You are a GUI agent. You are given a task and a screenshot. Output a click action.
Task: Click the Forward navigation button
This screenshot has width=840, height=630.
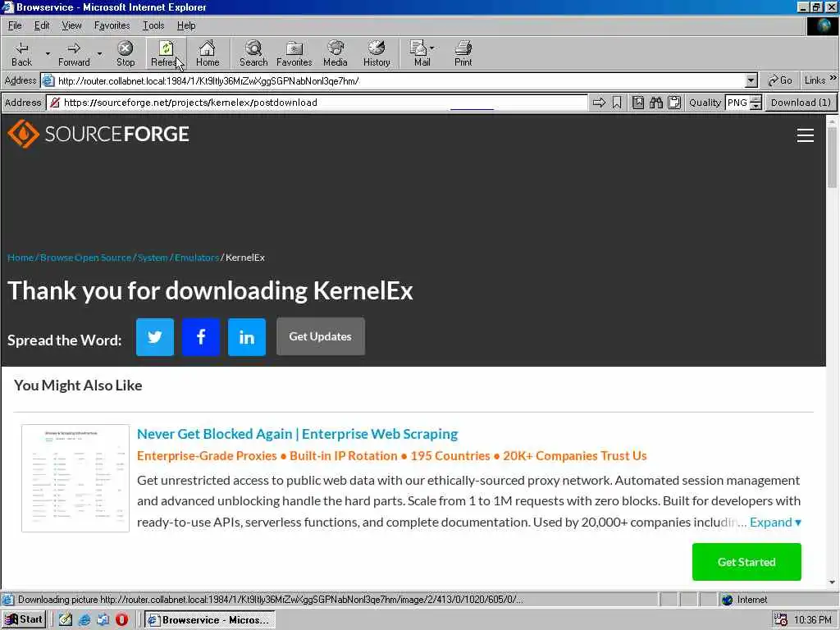click(x=74, y=53)
